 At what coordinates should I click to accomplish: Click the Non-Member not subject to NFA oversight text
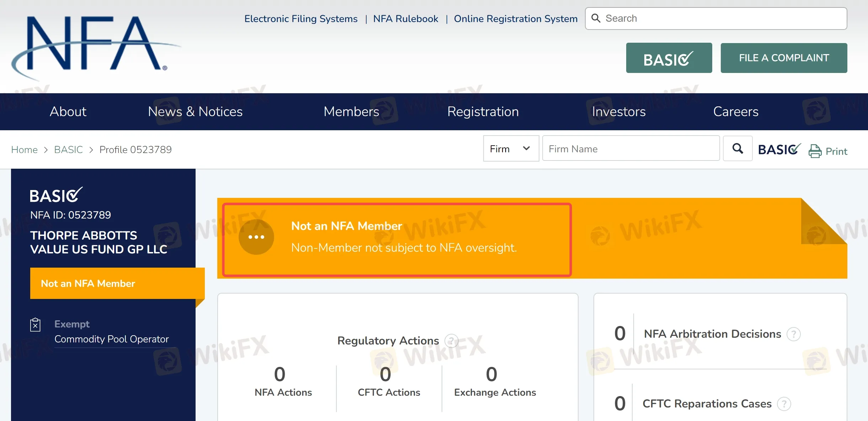click(404, 248)
